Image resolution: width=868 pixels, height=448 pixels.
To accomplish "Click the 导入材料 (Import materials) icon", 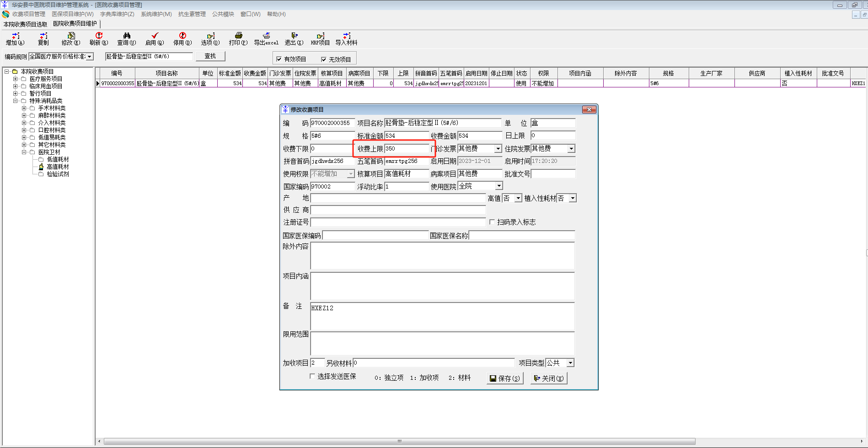I will [x=347, y=36].
